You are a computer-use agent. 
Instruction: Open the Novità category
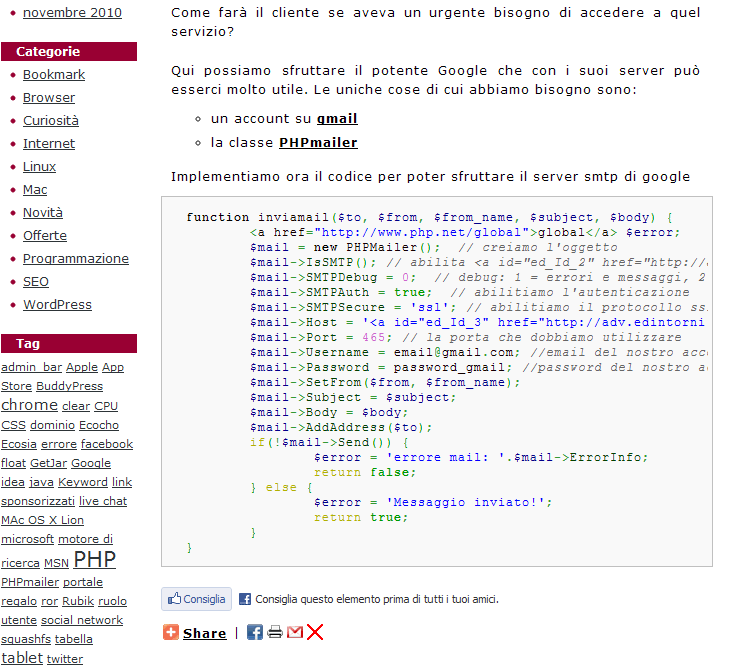pyautogui.click(x=43, y=213)
